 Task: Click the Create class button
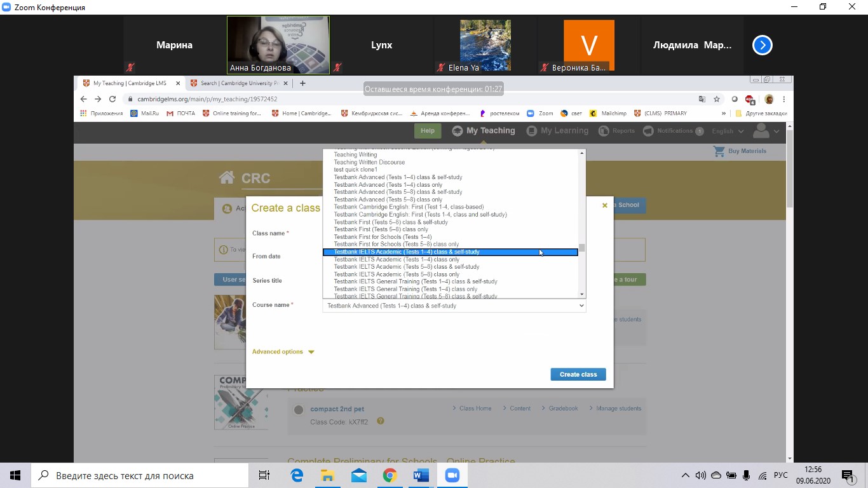pyautogui.click(x=578, y=374)
